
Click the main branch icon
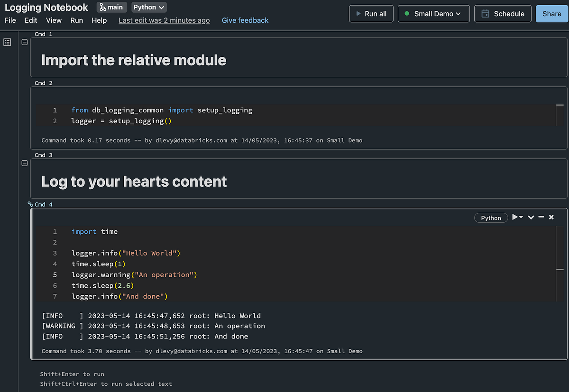[x=102, y=7]
